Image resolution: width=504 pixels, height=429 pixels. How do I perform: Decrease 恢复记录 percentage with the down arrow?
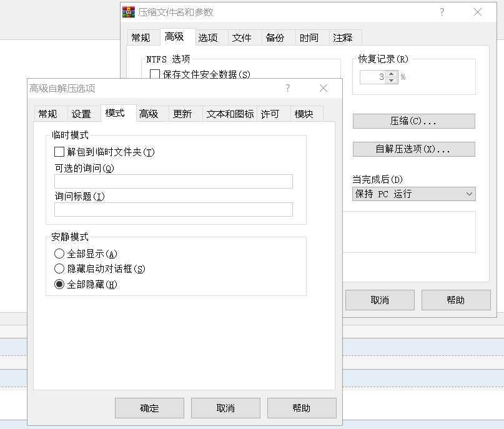coord(391,81)
